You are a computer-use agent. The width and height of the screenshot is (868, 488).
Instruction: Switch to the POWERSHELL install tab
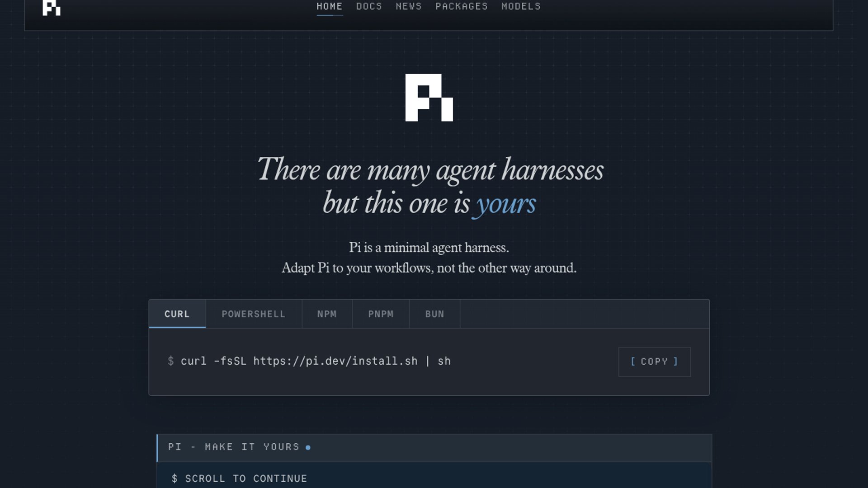pos(254,314)
